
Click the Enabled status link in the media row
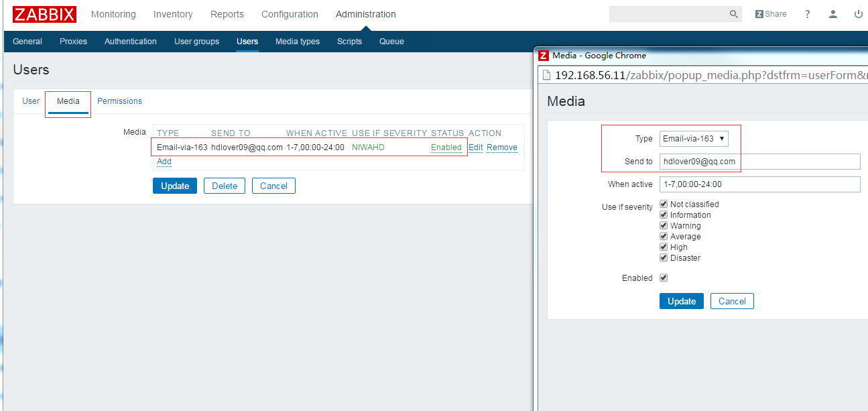446,148
